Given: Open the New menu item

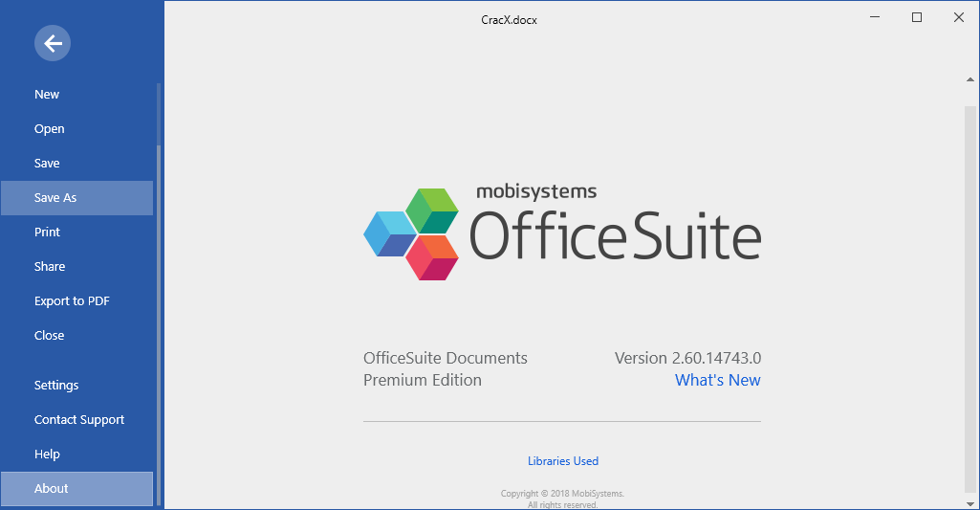Looking at the screenshot, I should (x=76, y=95).
